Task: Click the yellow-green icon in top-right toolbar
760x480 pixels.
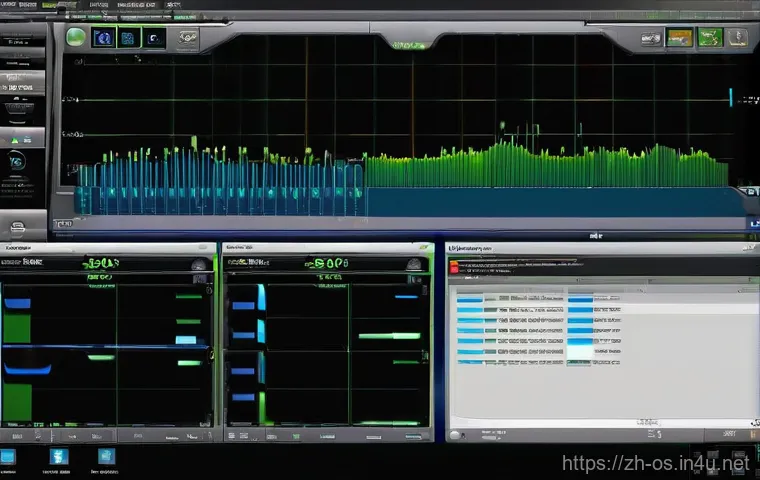Action: coord(680,38)
